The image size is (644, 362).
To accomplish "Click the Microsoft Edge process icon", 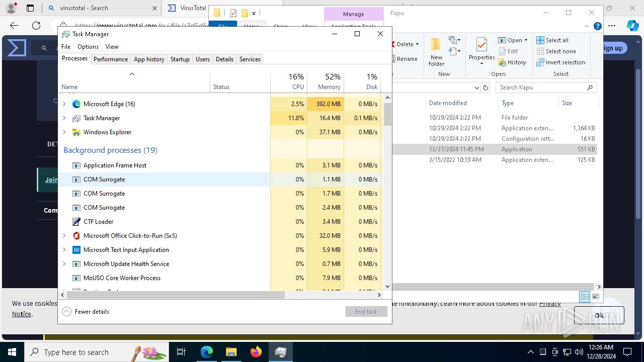I will (x=76, y=104).
